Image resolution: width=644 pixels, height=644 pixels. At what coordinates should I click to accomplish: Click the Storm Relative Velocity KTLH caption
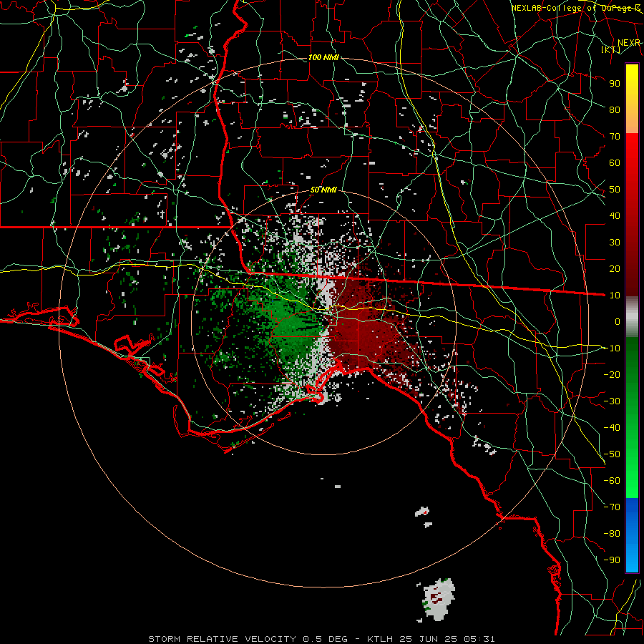[x=321, y=639]
